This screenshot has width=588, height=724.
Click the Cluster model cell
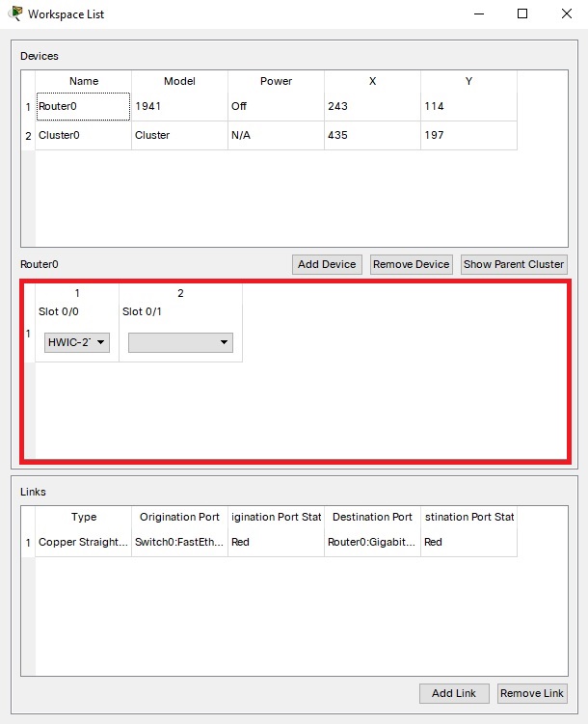[179, 135]
